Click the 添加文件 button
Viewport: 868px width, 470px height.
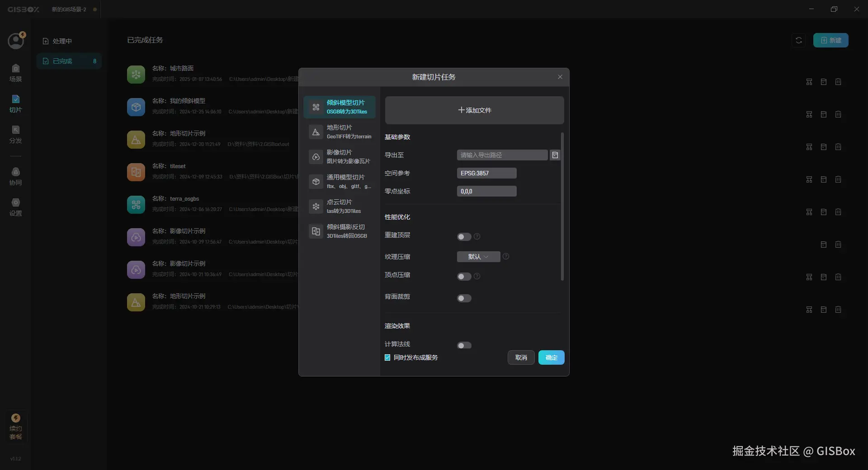point(474,110)
